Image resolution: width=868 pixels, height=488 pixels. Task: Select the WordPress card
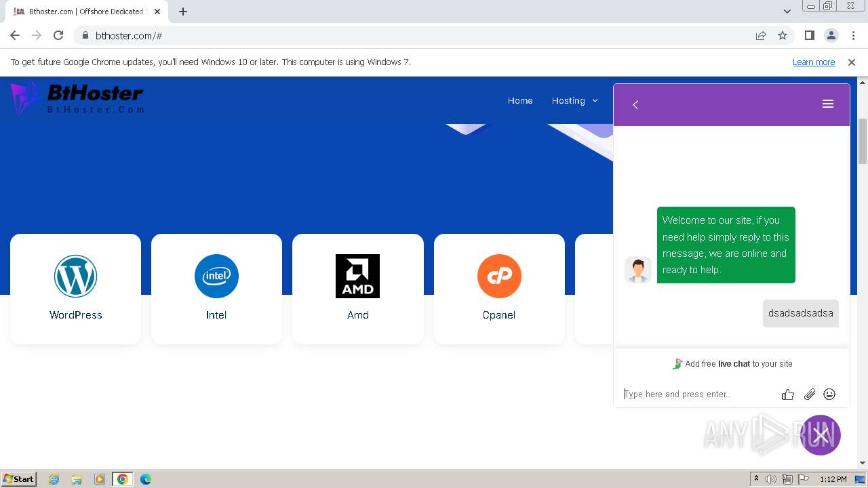tap(76, 289)
